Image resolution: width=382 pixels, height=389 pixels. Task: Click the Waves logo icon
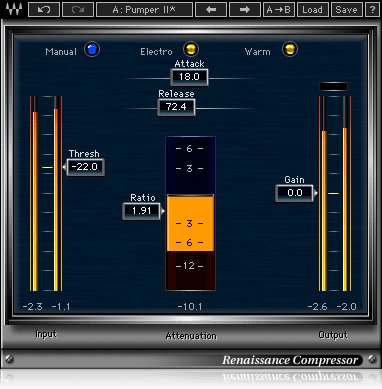click(13, 9)
